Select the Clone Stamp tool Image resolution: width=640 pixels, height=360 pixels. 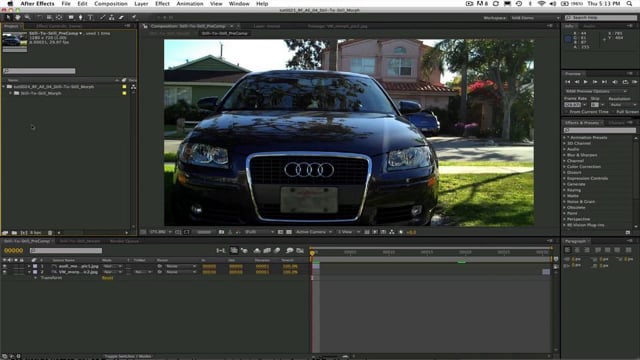pos(111,18)
